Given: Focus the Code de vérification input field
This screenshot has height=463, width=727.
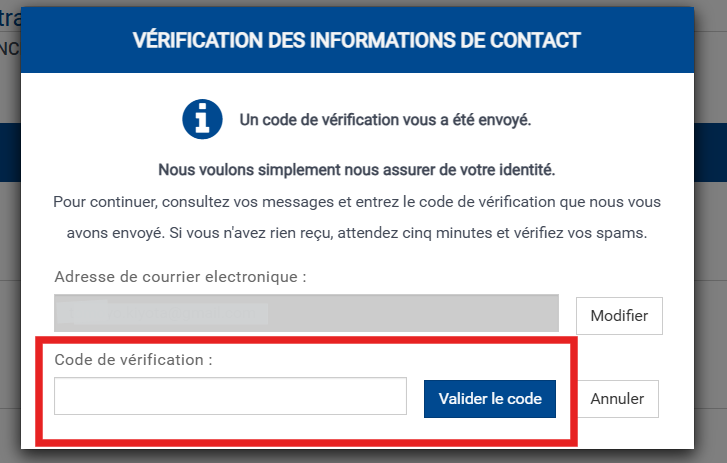Looking at the screenshot, I should click(x=230, y=396).
